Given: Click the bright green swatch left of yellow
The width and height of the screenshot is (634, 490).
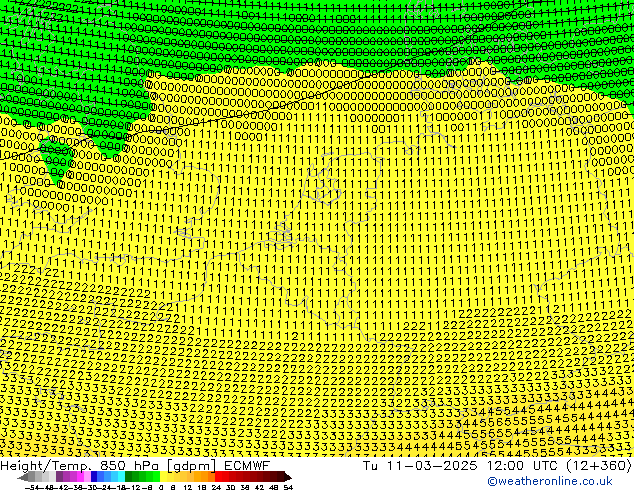Looking at the screenshot, I should [x=156, y=478].
